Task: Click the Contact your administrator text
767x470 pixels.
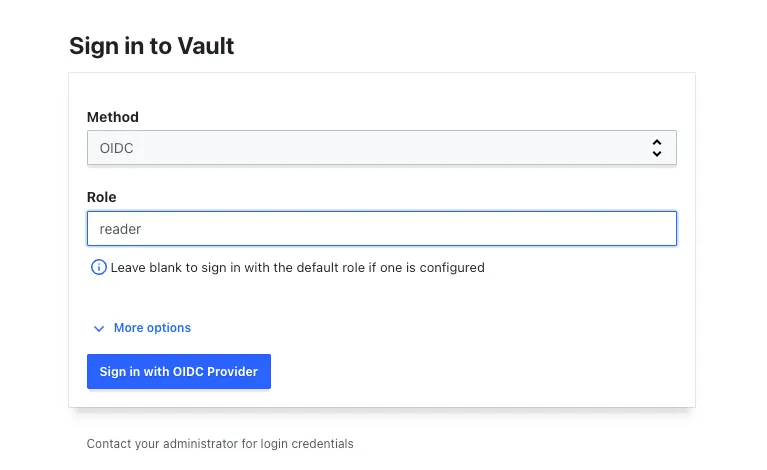Action: (220, 443)
